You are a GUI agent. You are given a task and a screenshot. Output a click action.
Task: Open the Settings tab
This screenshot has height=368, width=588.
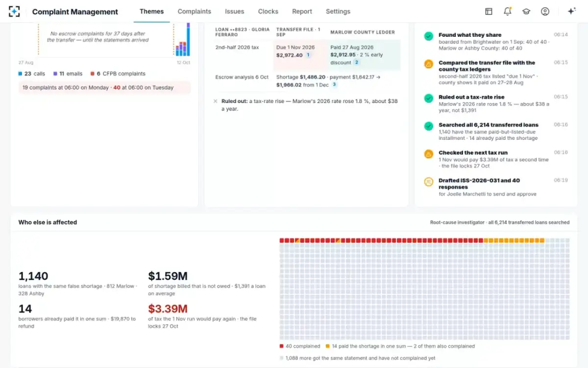[338, 11]
